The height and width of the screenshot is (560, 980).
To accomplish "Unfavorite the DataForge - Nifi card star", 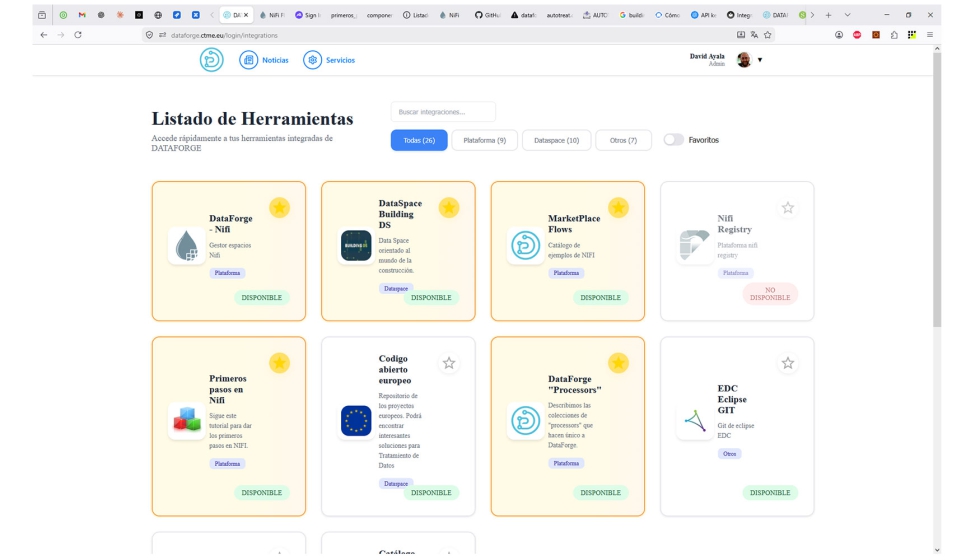I will (279, 208).
